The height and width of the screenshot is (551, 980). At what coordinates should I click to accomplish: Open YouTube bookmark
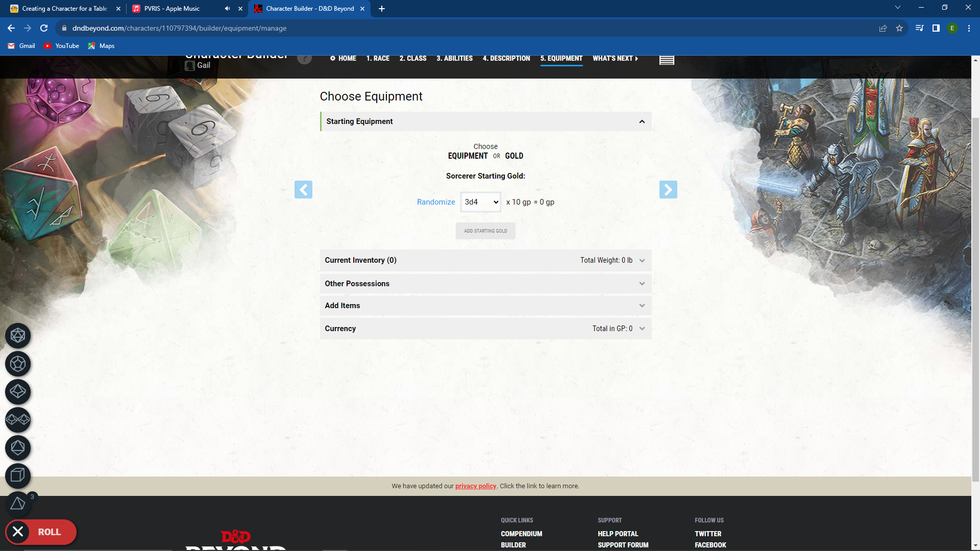point(61,46)
